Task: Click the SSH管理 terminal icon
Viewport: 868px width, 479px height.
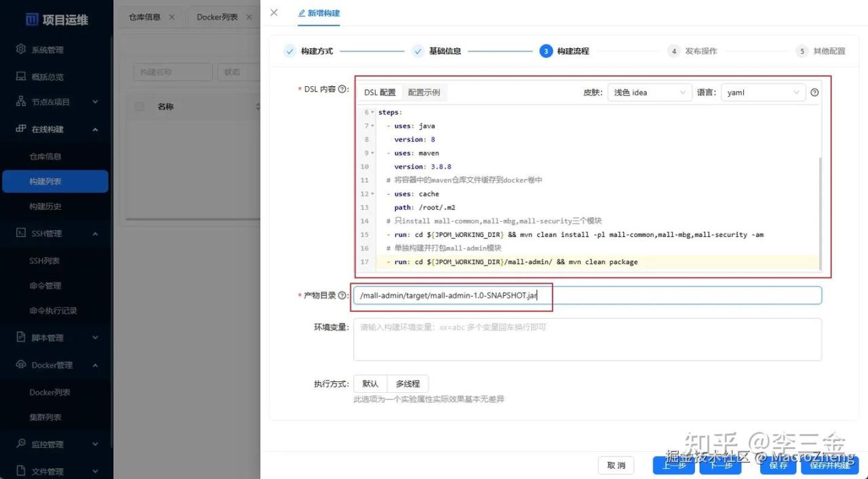Action: (x=21, y=233)
